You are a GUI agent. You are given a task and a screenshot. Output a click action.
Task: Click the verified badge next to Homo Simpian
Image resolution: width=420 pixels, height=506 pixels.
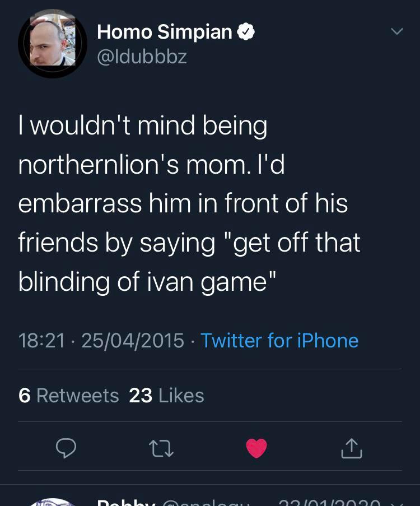coord(246,31)
